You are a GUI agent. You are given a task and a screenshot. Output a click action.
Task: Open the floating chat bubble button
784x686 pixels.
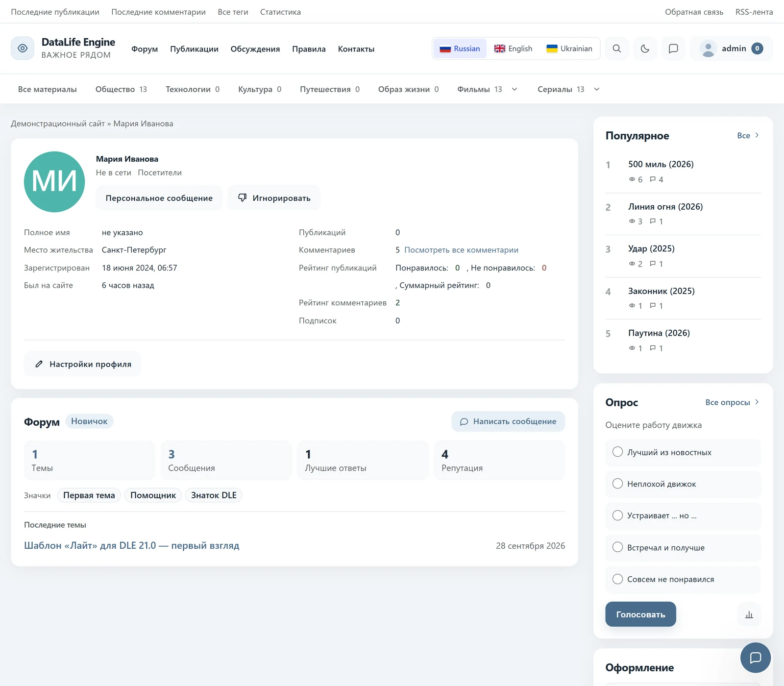[756, 658]
